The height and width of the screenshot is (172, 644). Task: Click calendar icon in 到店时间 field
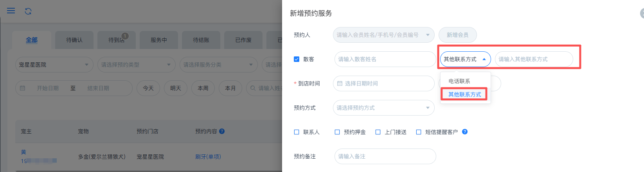340,83
